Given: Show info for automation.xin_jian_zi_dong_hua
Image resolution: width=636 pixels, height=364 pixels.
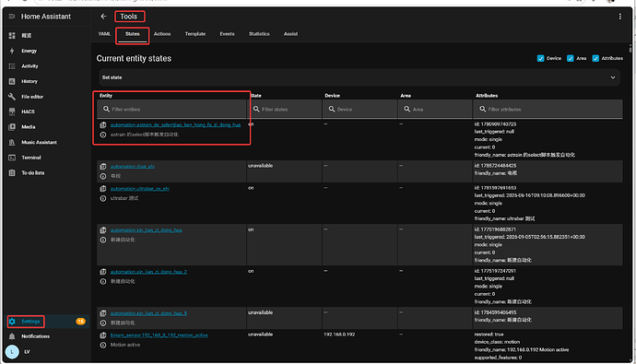Looking at the screenshot, I should [x=103, y=240].
